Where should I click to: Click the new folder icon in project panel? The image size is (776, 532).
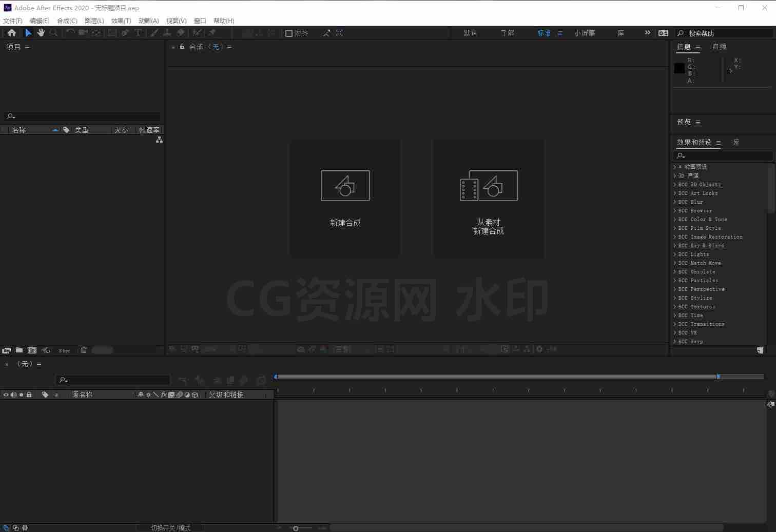pyautogui.click(x=19, y=350)
